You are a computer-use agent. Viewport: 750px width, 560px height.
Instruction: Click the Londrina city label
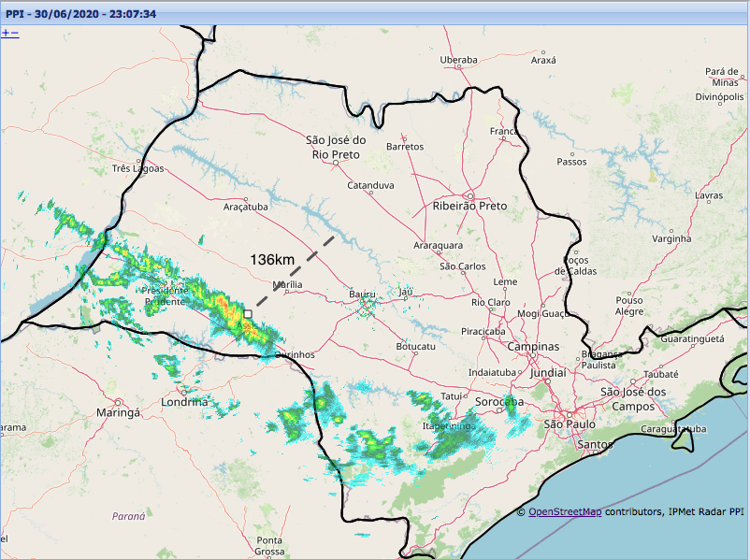click(184, 401)
